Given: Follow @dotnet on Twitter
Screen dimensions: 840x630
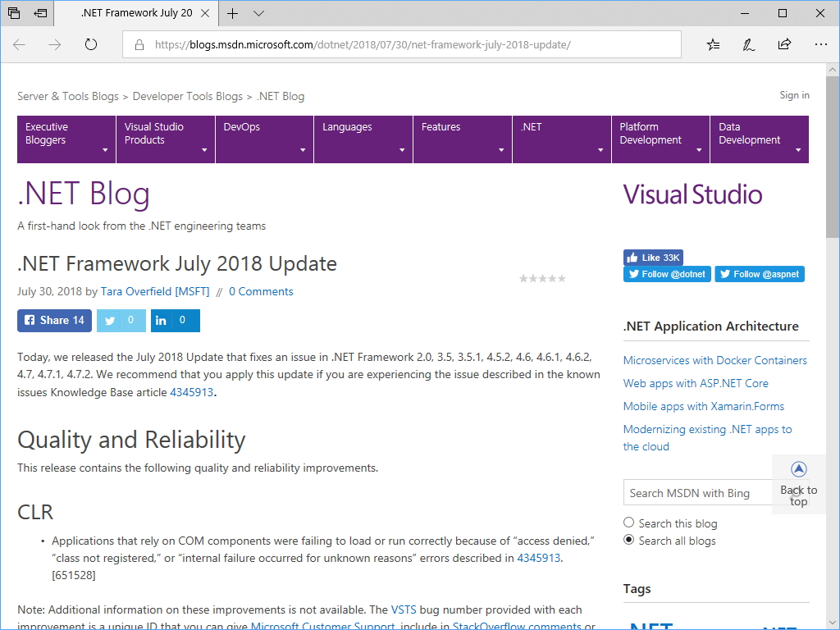Looking at the screenshot, I should pos(667,274).
